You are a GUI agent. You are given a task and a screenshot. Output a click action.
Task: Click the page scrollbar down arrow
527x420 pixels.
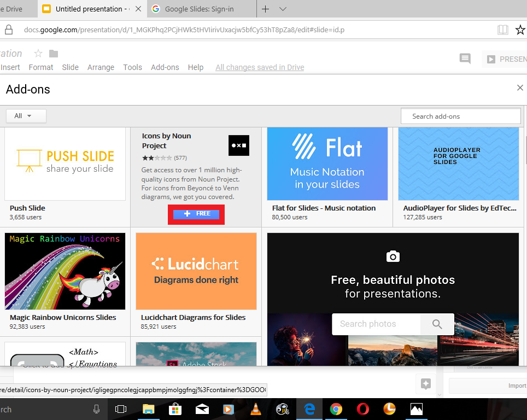click(439, 394)
